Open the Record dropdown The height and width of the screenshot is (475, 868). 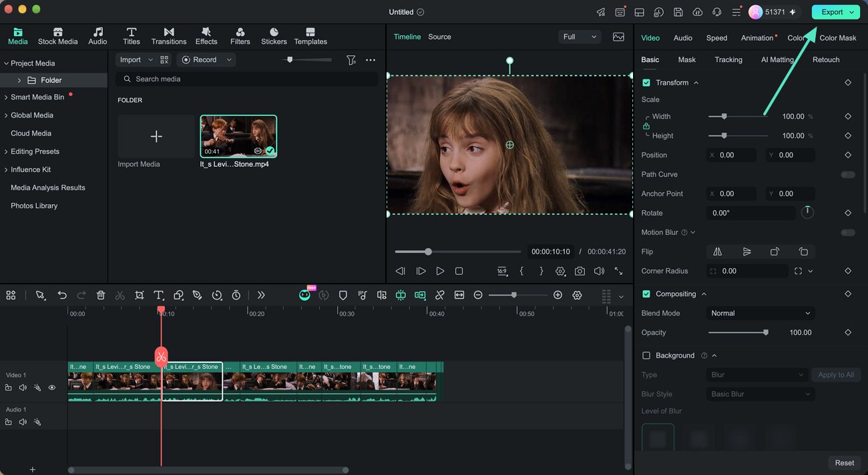[x=206, y=60]
